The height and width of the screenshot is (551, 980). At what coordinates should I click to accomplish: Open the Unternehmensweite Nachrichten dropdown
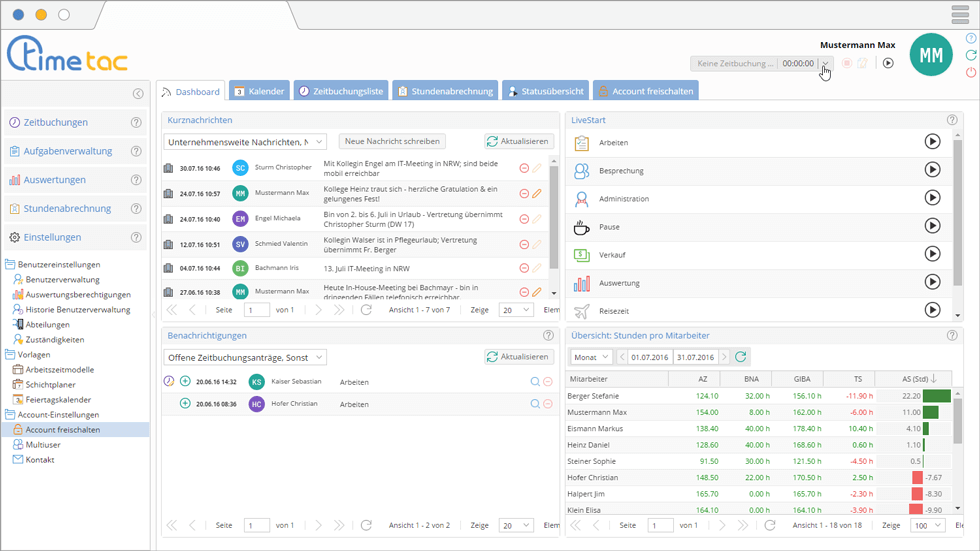244,142
